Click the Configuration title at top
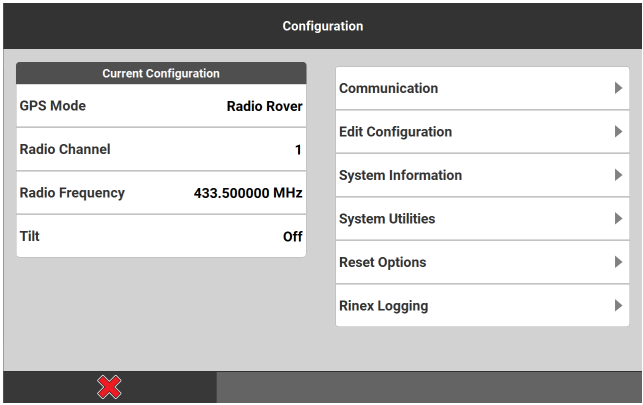This screenshot has width=643, height=405. (x=322, y=26)
